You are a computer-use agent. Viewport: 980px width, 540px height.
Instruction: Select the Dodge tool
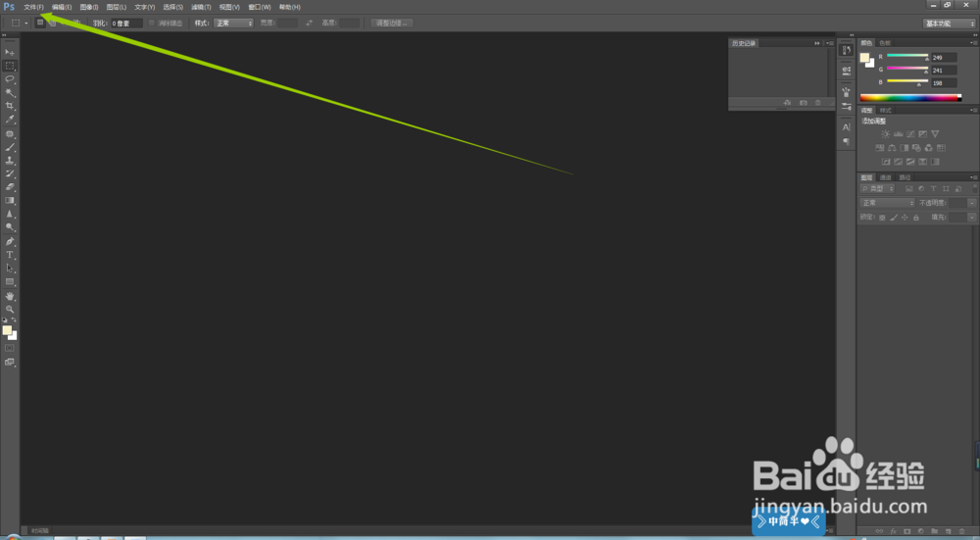[x=10, y=227]
